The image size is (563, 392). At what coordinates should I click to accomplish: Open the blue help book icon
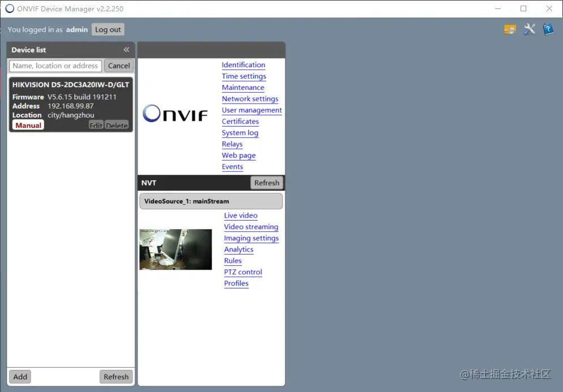[x=548, y=29]
